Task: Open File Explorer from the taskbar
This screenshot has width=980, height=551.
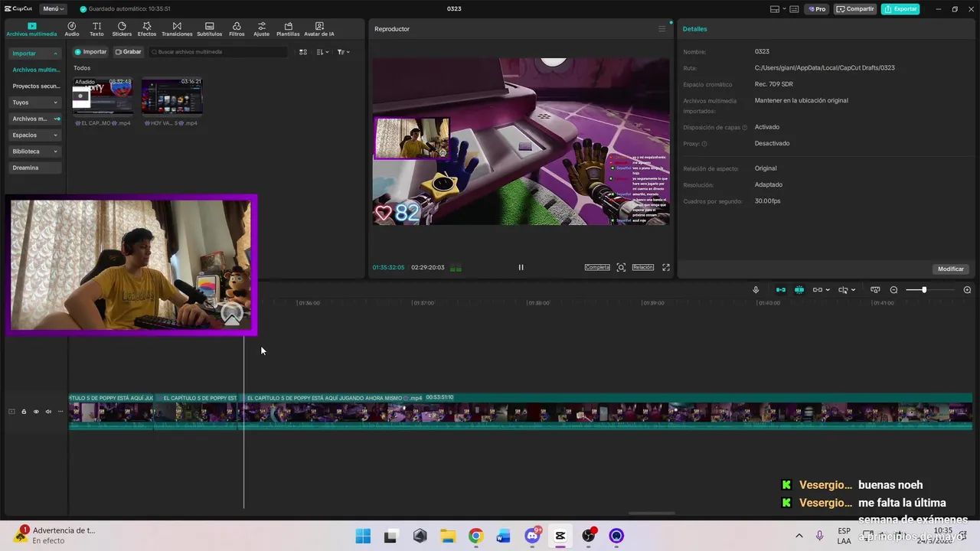Action: (448, 536)
